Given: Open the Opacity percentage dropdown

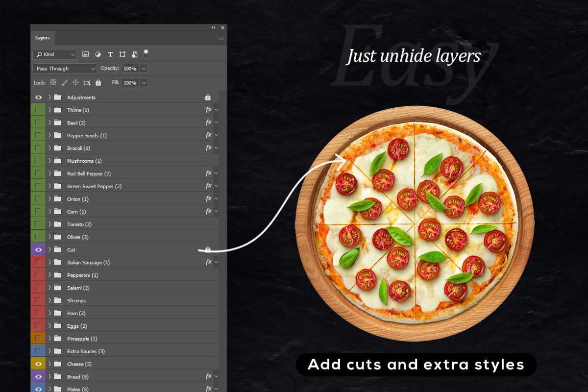Looking at the screenshot, I should pyautogui.click(x=143, y=68).
